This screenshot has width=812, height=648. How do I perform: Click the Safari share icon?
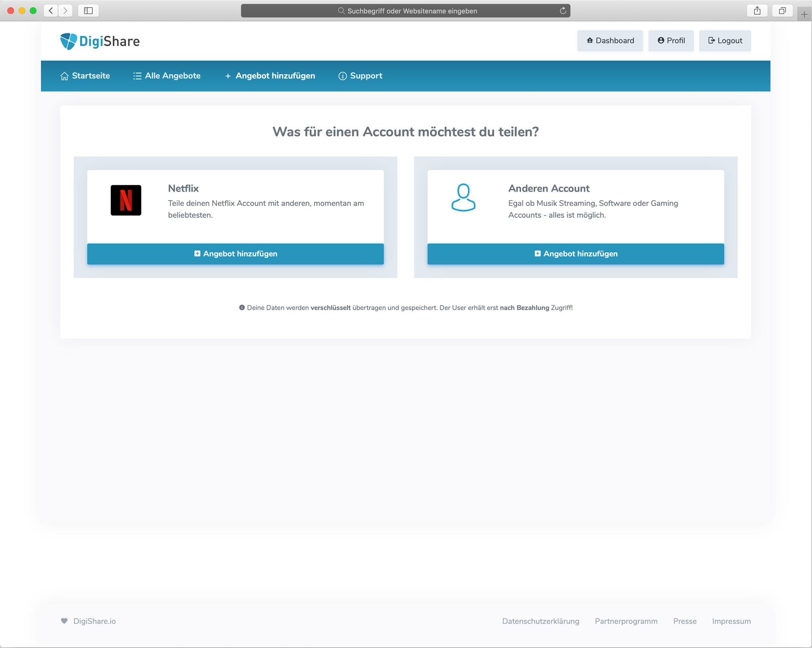coord(757,11)
